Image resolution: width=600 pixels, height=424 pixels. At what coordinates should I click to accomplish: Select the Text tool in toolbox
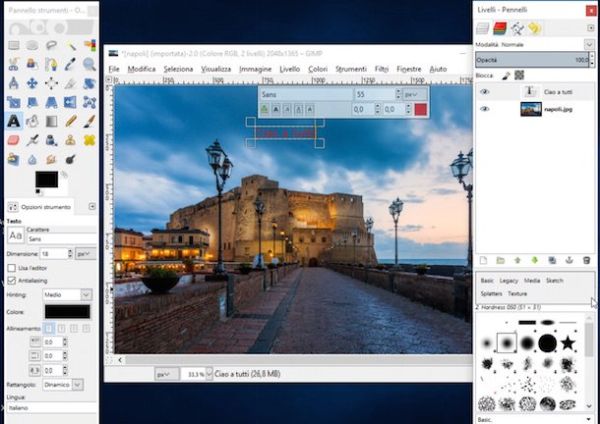[14, 121]
